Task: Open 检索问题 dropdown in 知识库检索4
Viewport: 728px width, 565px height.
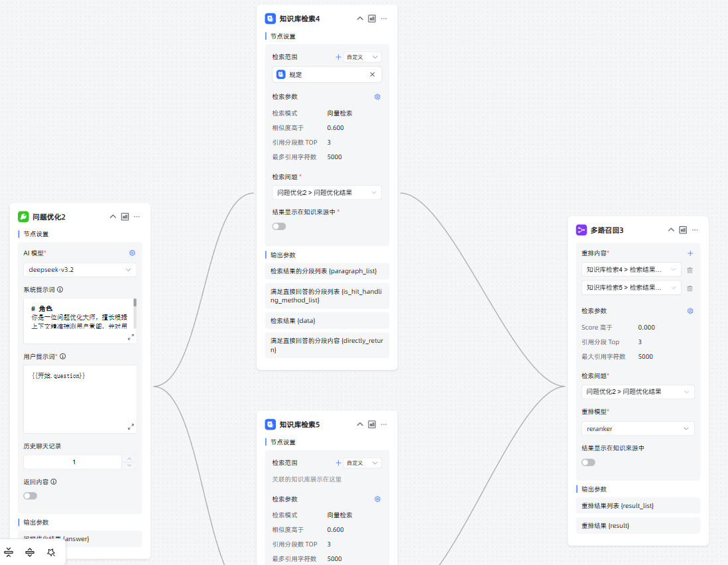Action: tap(326, 193)
